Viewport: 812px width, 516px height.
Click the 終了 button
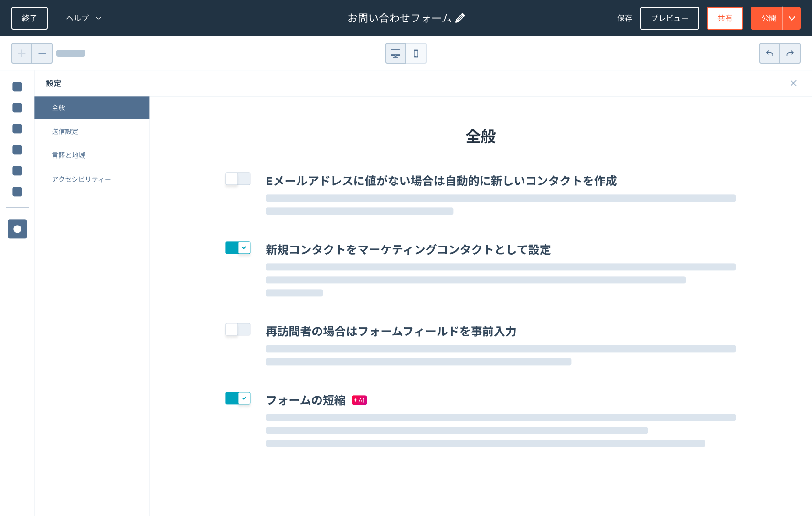[x=30, y=18]
